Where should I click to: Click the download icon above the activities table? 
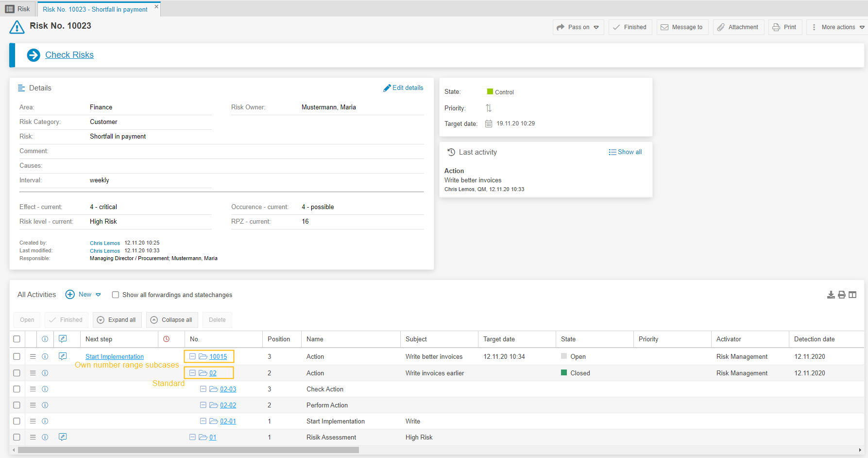click(831, 295)
